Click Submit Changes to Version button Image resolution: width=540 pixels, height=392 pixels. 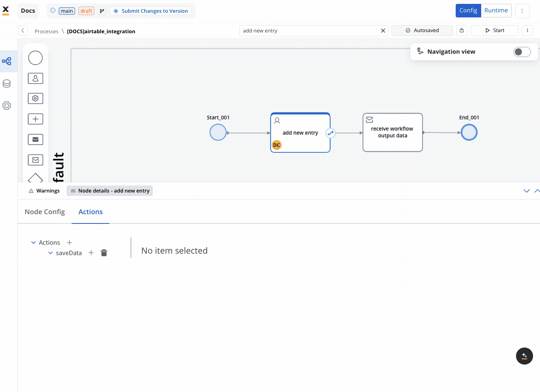(x=151, y=11)
